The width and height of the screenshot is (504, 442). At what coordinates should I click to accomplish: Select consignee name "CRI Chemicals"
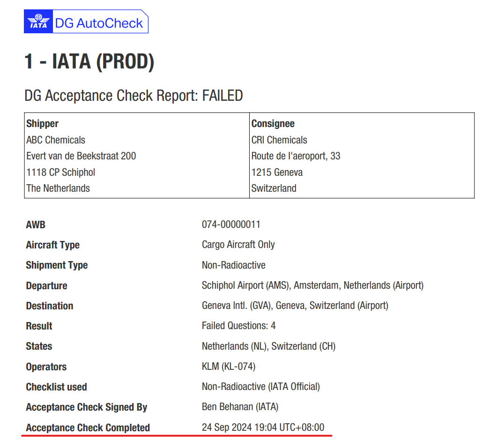[279, 140]
